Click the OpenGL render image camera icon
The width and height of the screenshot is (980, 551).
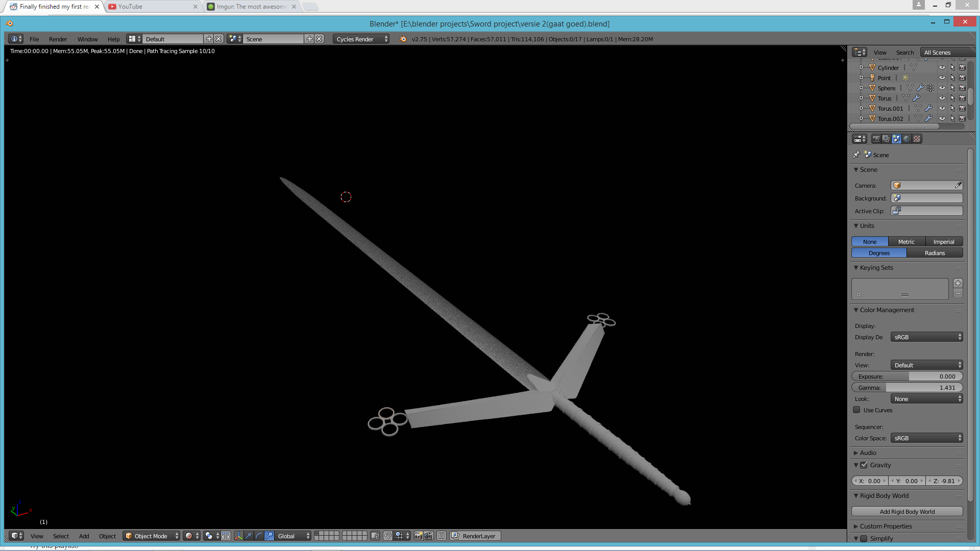coord(418,536)
